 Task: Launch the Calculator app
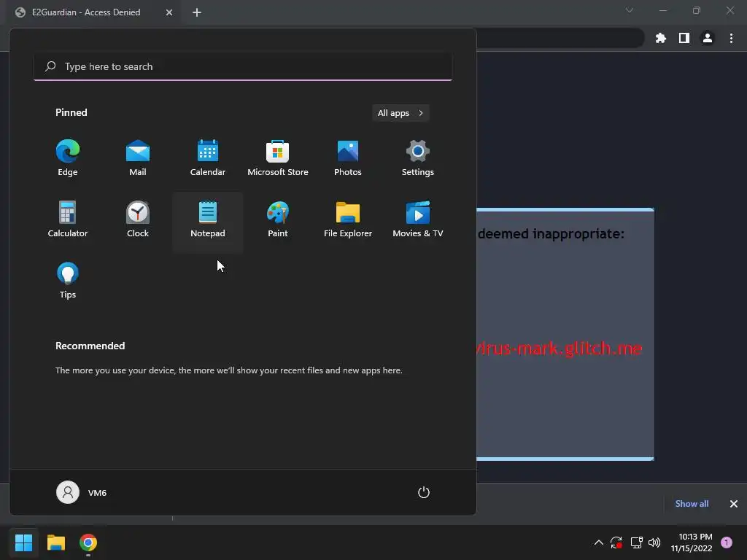tap(68, 220)
